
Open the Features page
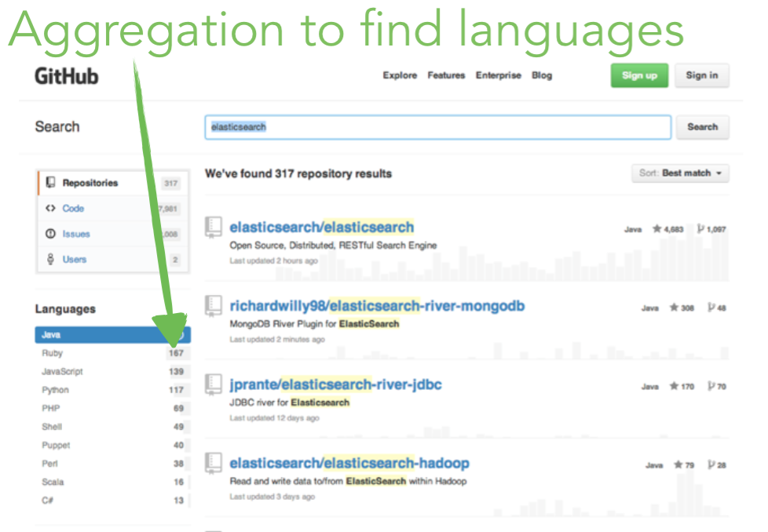[446, 75]
